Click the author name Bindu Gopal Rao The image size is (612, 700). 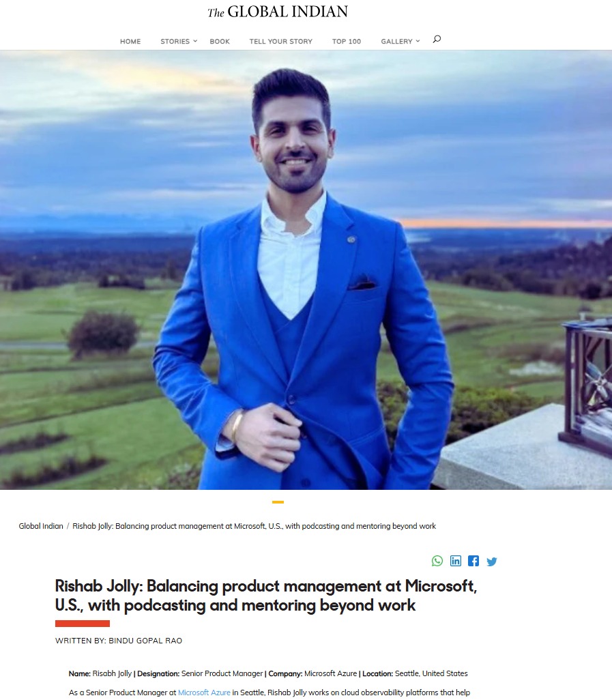(x=145, y=641)
